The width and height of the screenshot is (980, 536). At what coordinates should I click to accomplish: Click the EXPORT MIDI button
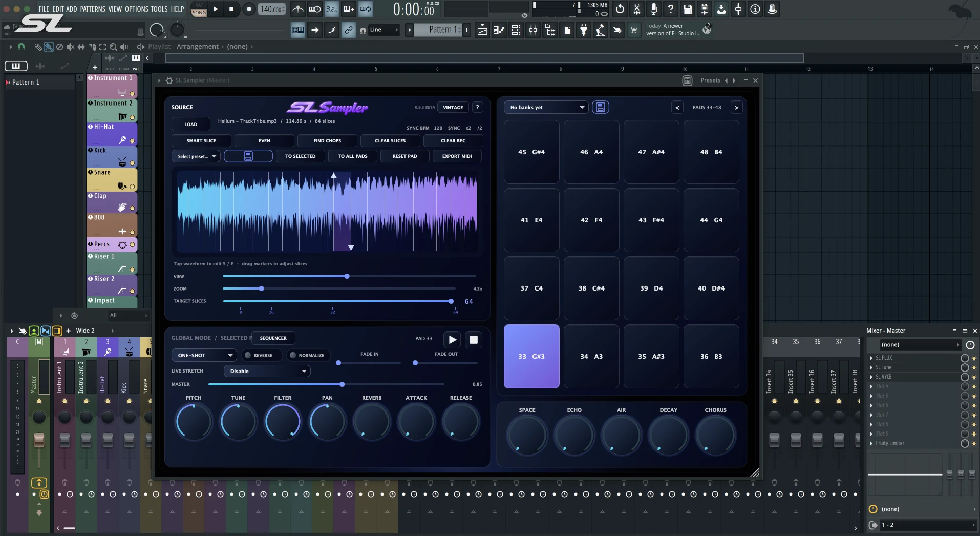click(x=457, y=156)
